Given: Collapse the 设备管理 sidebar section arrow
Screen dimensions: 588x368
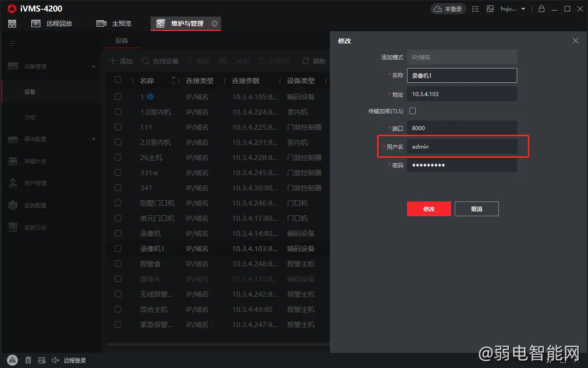Looking at the screenshot, I should coord(94,67).
